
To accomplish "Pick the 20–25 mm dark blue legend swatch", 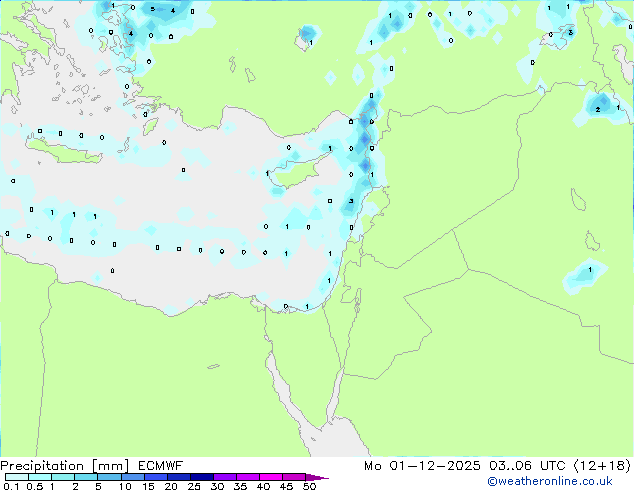I will (178, 477).
